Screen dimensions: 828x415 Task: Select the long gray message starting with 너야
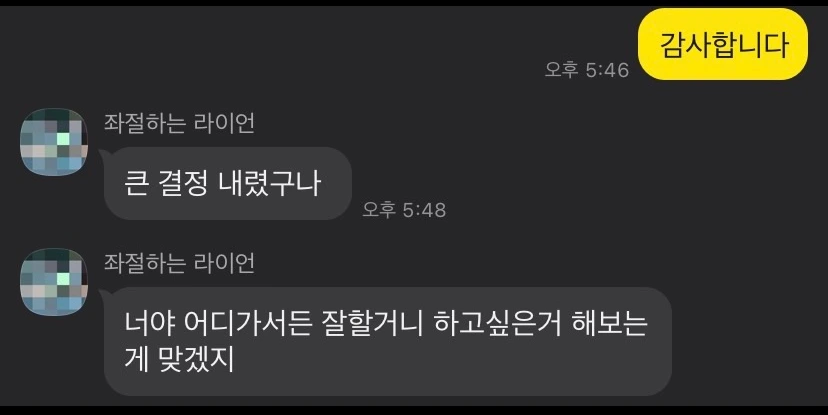(388, 341)
